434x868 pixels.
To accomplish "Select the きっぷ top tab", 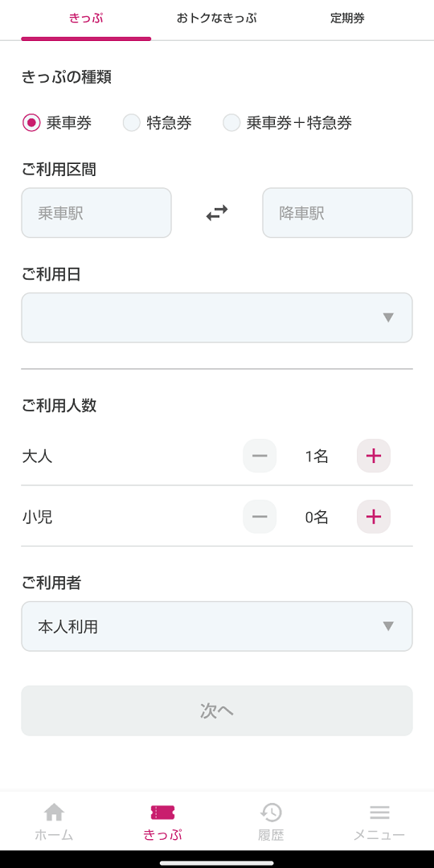I will point(86,18).
